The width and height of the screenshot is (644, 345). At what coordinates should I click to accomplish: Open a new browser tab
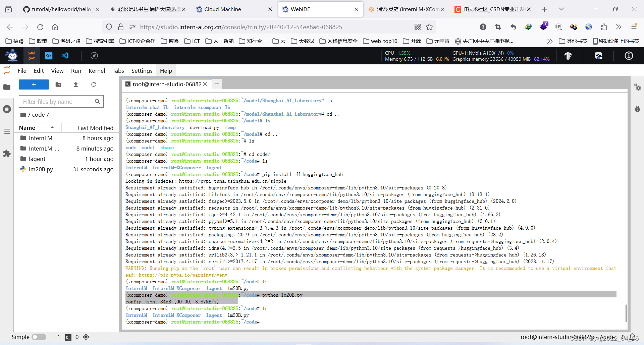[x=544, y=9]
